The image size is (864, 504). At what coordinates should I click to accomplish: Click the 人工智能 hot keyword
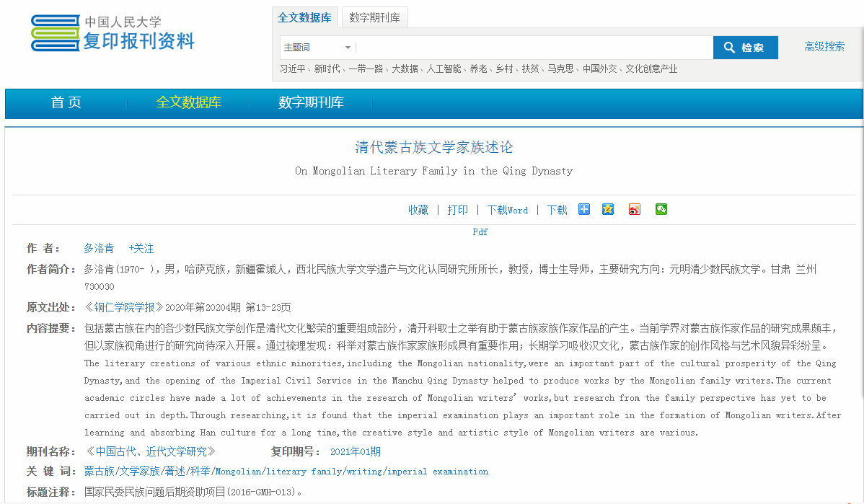tap(444, 69)
